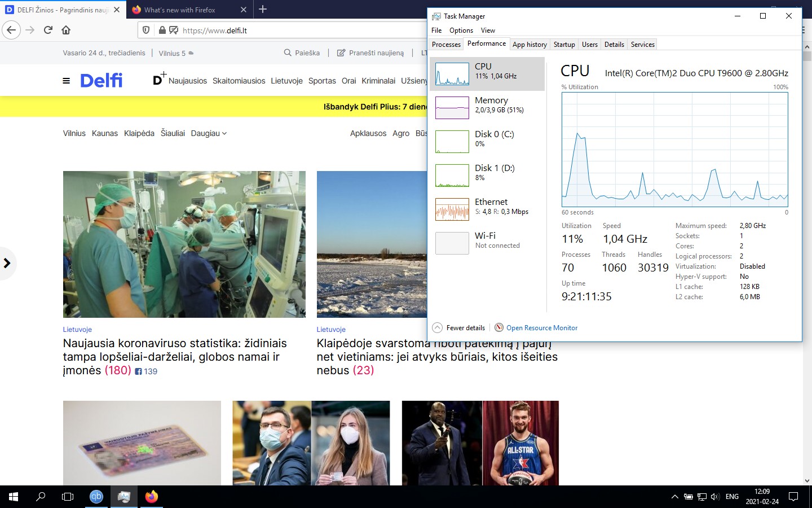
Task: Select the Klaipėda city link
Action: [139, 133]
